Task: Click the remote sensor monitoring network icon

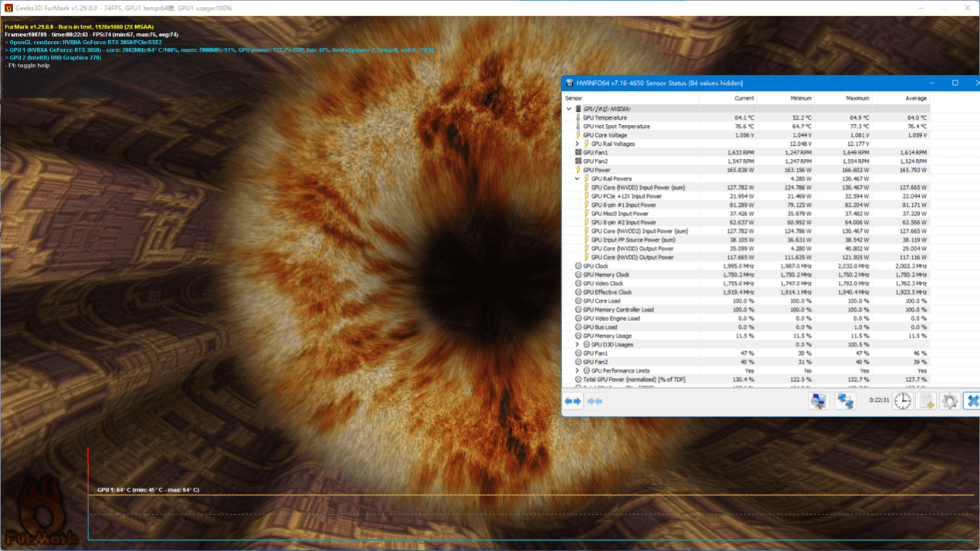Action: tap(845, 401)
